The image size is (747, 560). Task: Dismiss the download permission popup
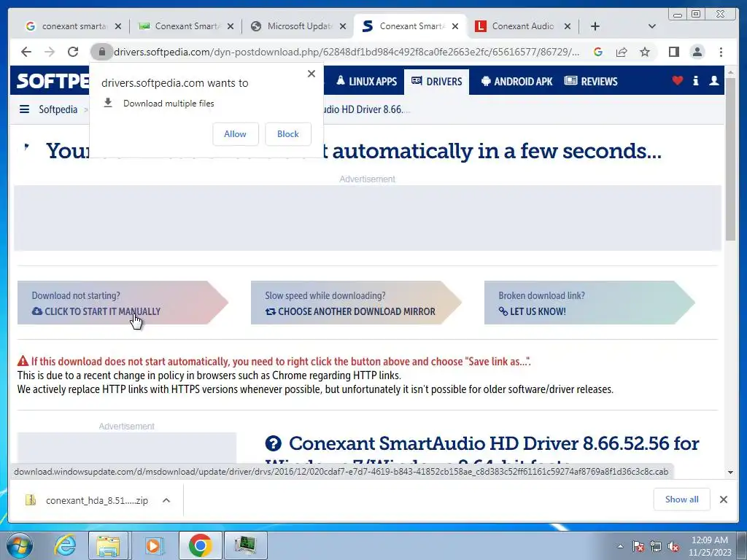tap(311, 74)
